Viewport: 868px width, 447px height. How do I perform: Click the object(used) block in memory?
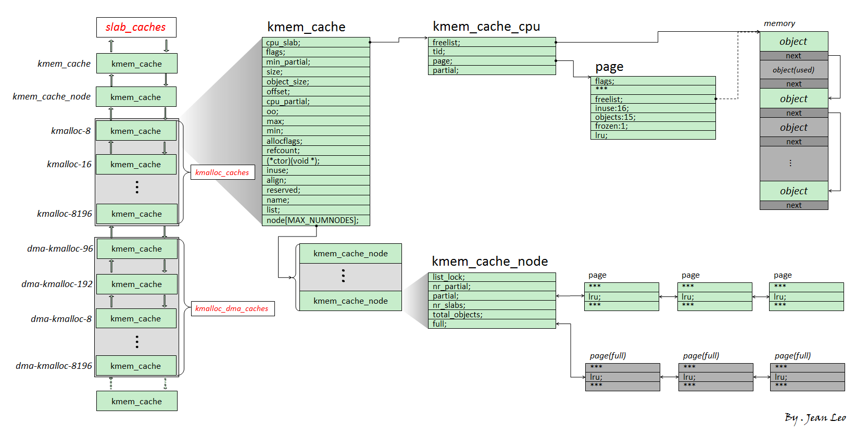(x=794, y=70)
